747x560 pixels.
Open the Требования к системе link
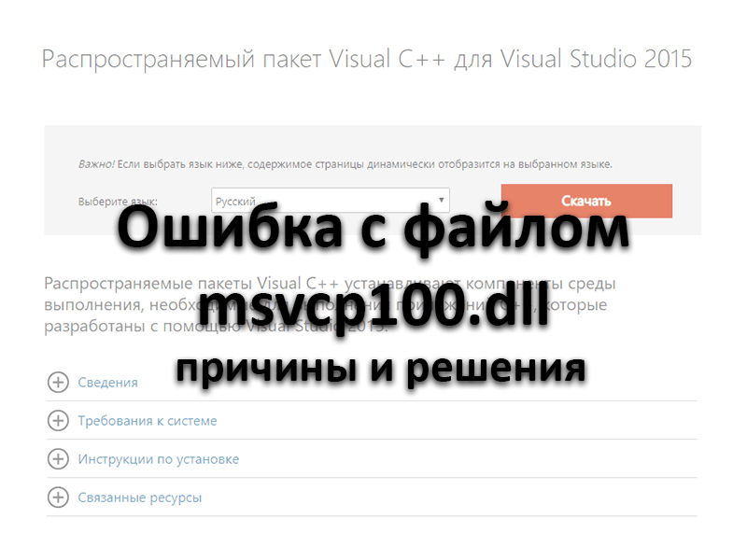[x=148, y=421]
